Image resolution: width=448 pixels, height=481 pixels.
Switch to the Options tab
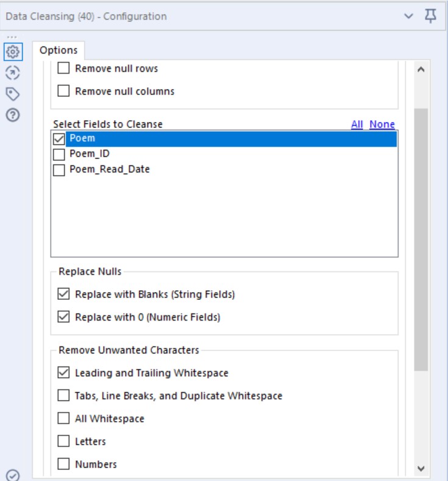tap(59, 50)
